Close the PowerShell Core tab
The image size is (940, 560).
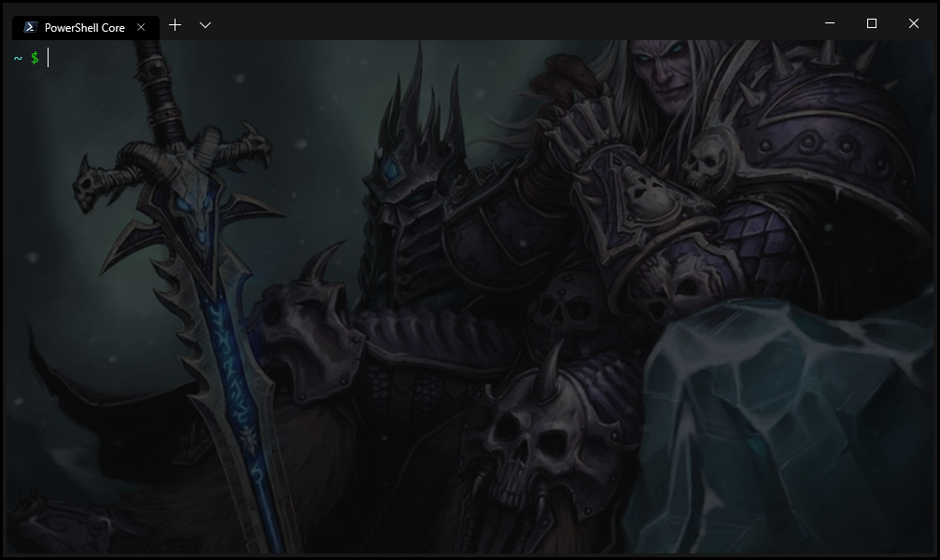[x=141, y=27]
